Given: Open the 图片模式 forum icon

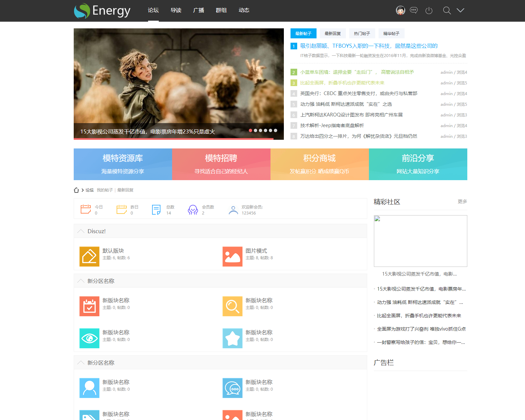Looking at the screenshot, I should point(232,257).
